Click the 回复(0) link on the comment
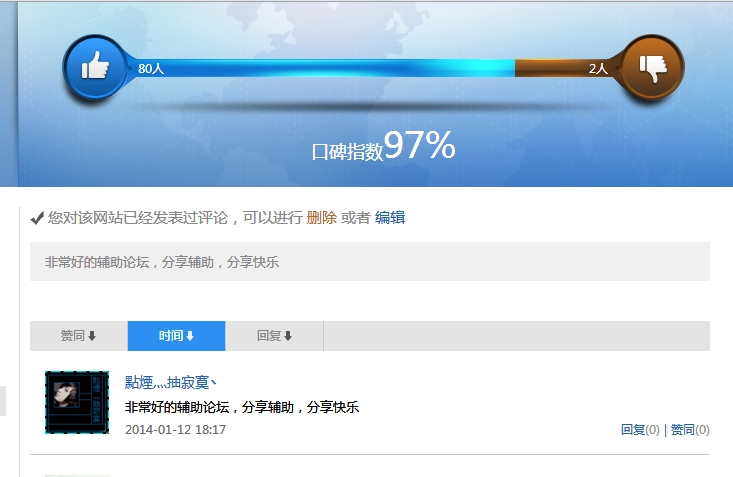This screenshot has width=733, height=477. tap(640, 429)
